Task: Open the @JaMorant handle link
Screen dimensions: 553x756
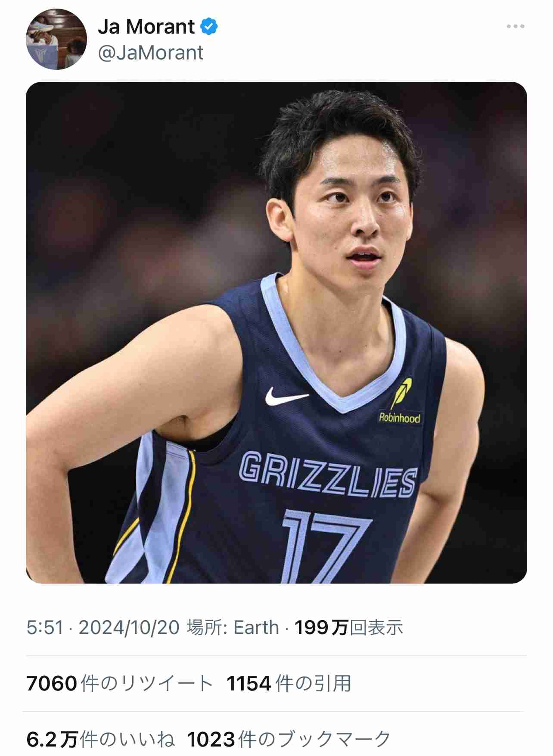Action: coord(151,53)
